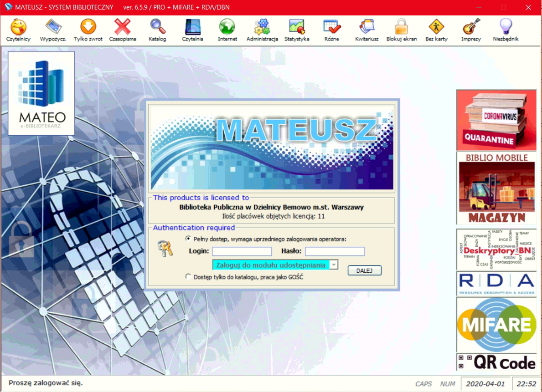542x392 pixels.
Task: Click the Deskryptory BN banner
Action: (496, 249)
